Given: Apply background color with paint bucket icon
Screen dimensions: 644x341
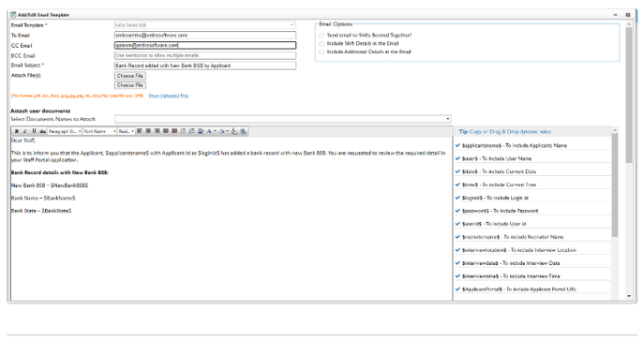Looking at the screenshot, I should pyautogui.click(x=222, y=131).
